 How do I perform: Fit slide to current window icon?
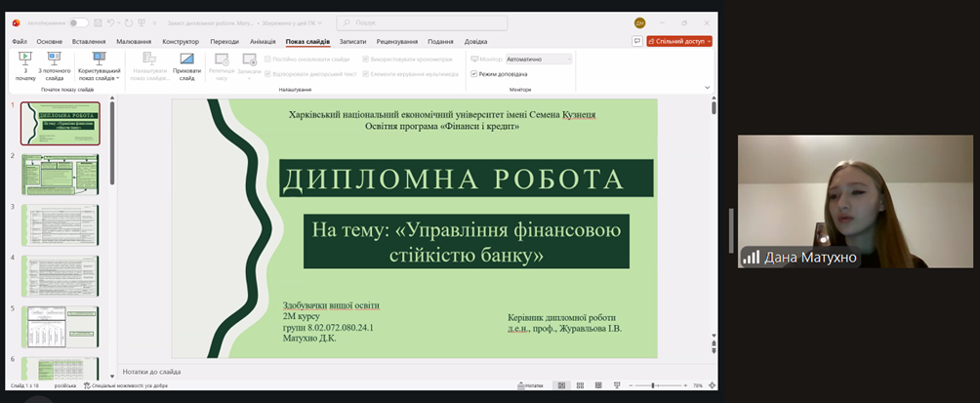point(712,385)
